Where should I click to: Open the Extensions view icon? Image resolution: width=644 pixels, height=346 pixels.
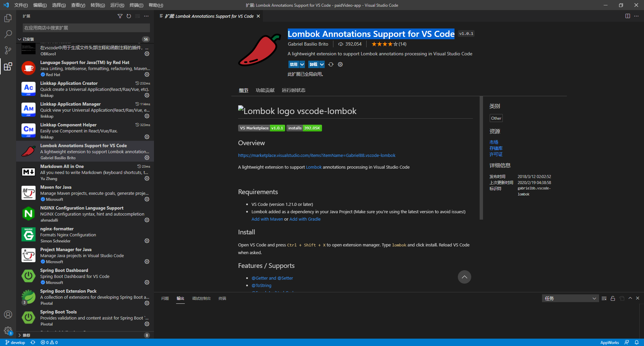[8, 66]
